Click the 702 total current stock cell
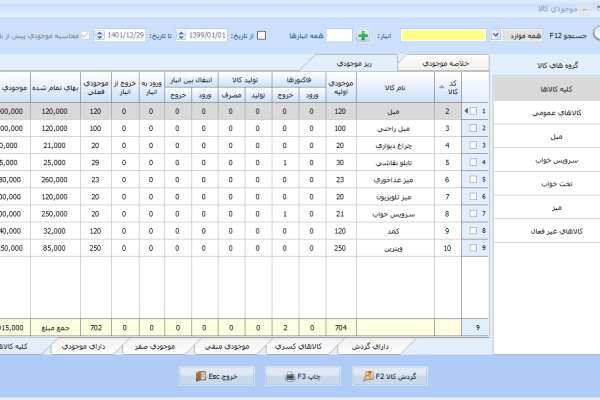Viewport: 600px width, 400px height. pos(96,328)
